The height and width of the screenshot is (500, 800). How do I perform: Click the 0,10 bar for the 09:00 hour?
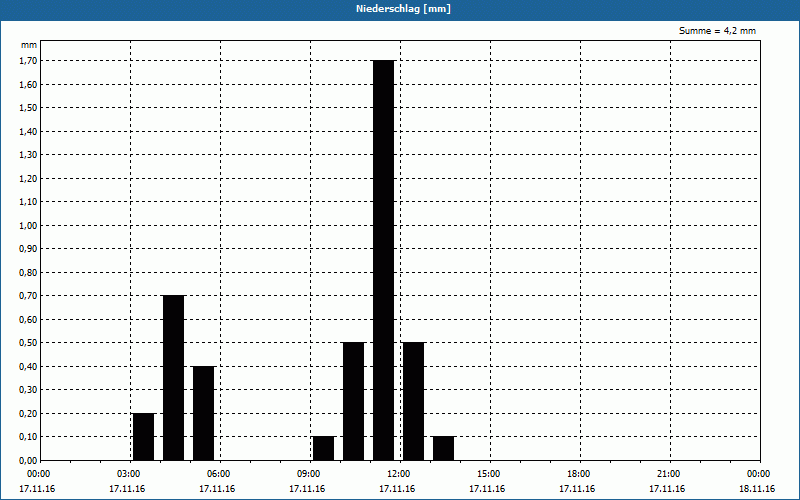(323, 448)
